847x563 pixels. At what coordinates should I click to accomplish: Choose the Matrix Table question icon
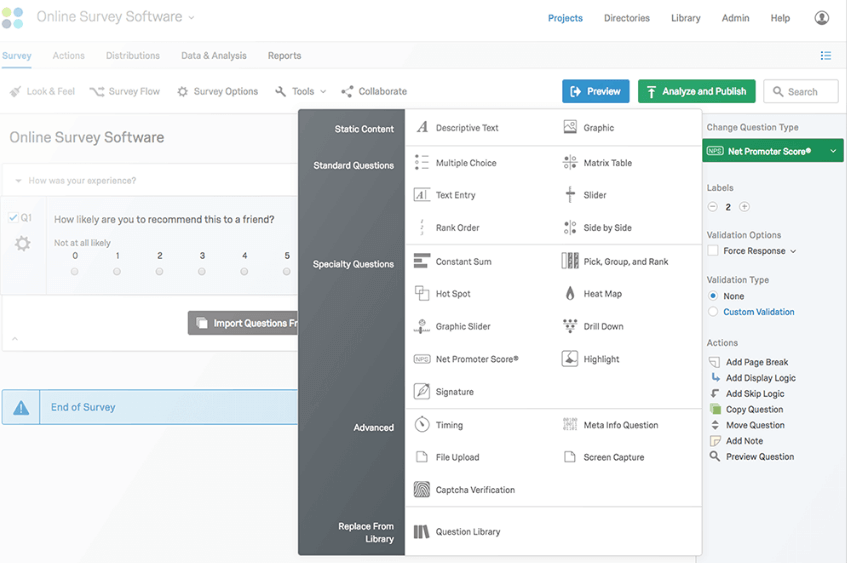(570, 163)
